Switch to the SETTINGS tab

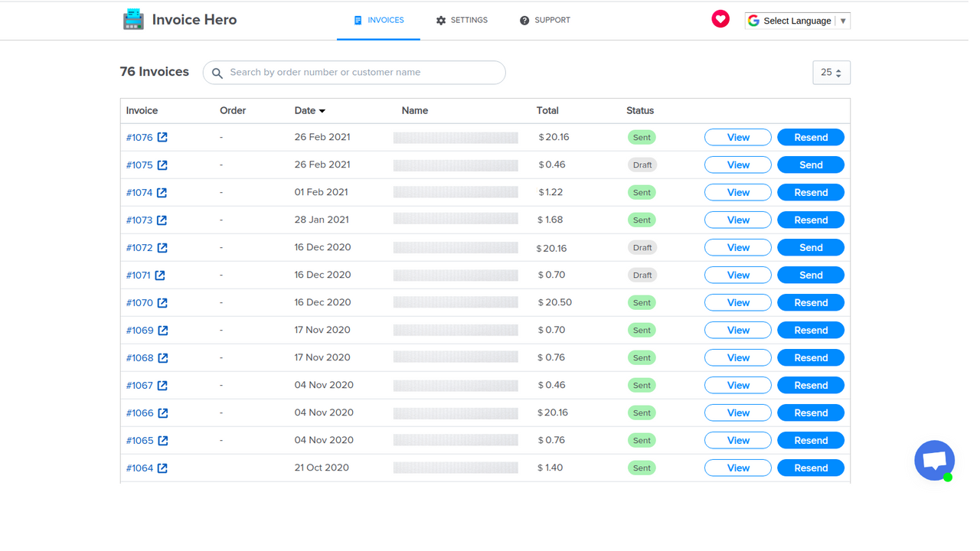462,20
